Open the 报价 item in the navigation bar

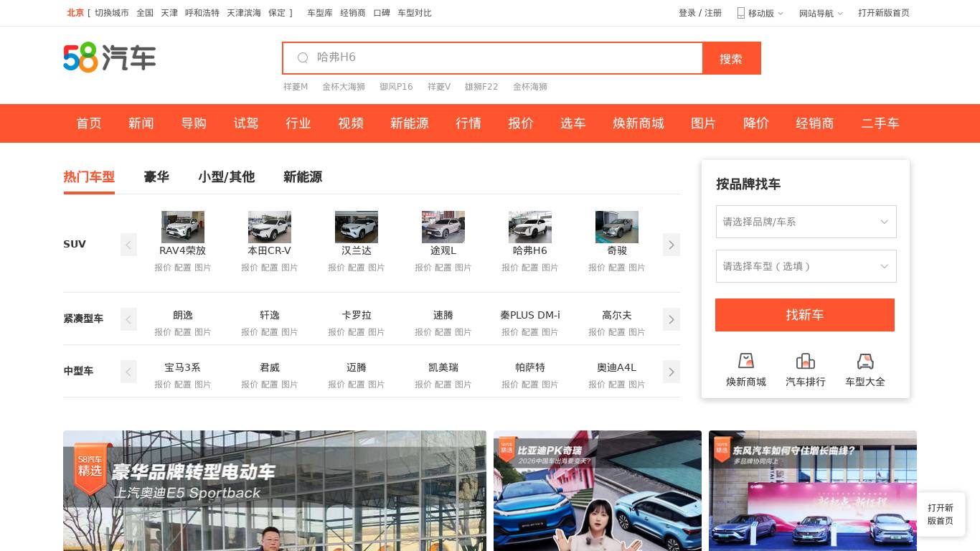[x=521, y=123]
